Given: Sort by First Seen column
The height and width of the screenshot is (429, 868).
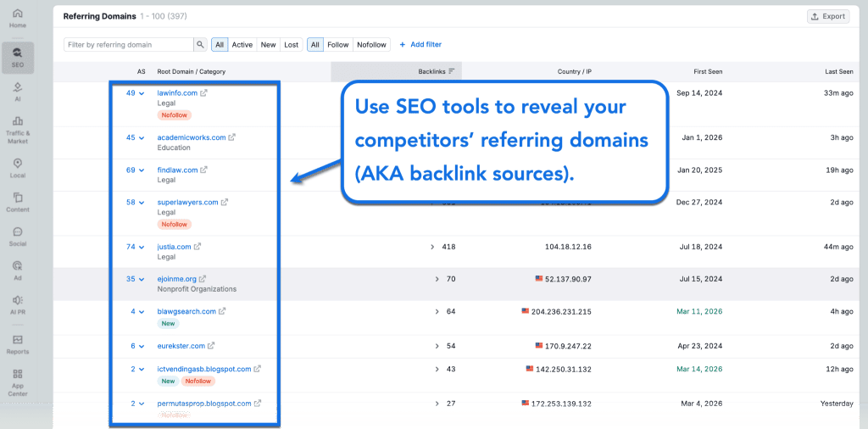Looking at the screenshot, I should click(708, 71).
